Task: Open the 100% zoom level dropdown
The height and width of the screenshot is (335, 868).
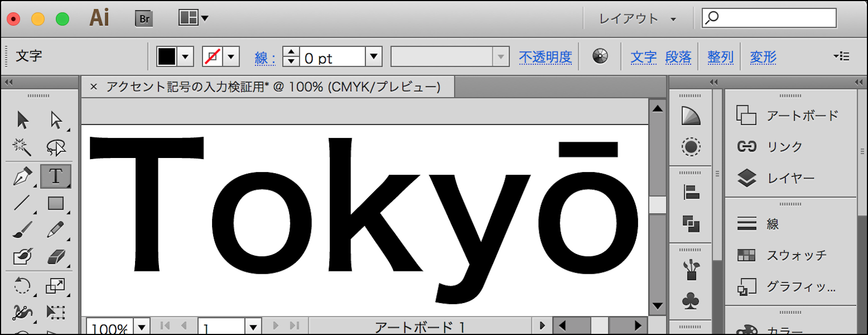Action: [142, 327]
